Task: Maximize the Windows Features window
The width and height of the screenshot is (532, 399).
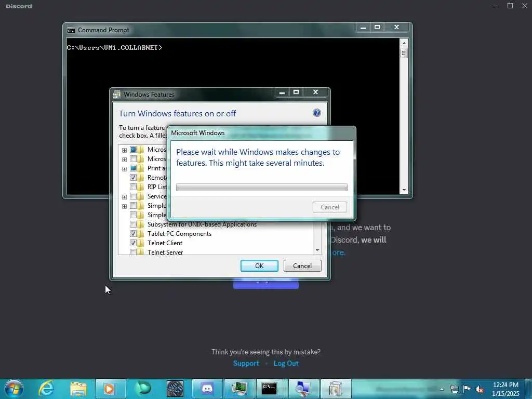Action: pyautogui.click(x=296, y=92)
